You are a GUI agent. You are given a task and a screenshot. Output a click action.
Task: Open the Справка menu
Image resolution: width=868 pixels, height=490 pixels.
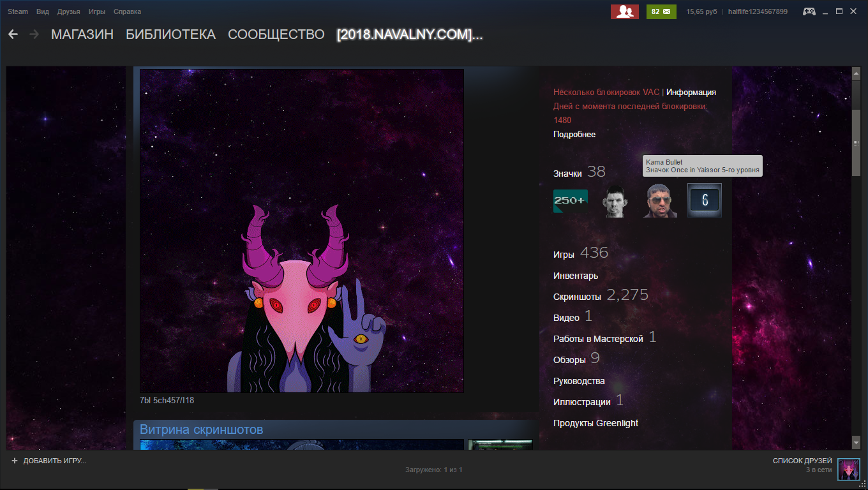click(128, 11)
